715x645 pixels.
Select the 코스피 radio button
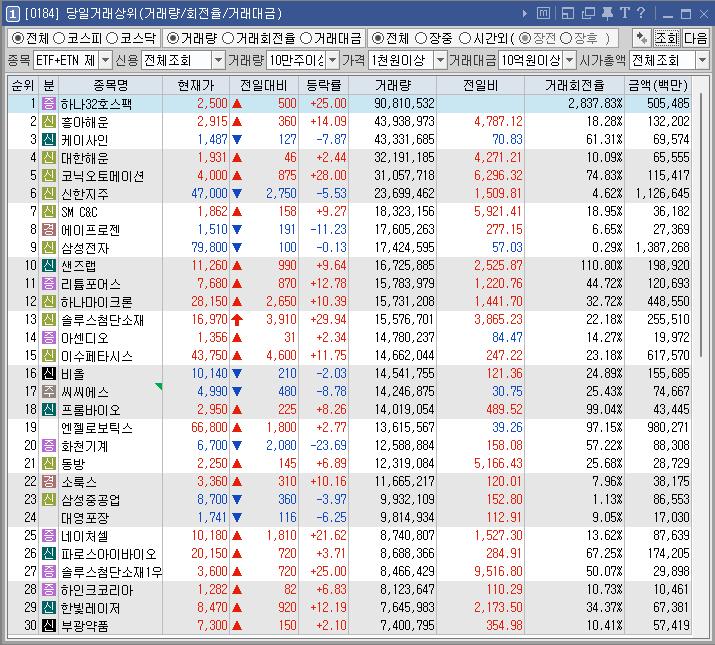click(59, 38)
